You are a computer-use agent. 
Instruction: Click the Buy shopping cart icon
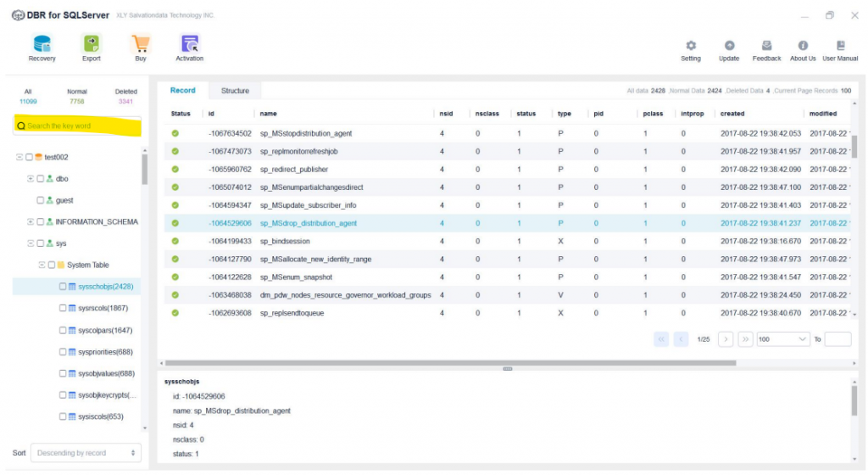140,44
